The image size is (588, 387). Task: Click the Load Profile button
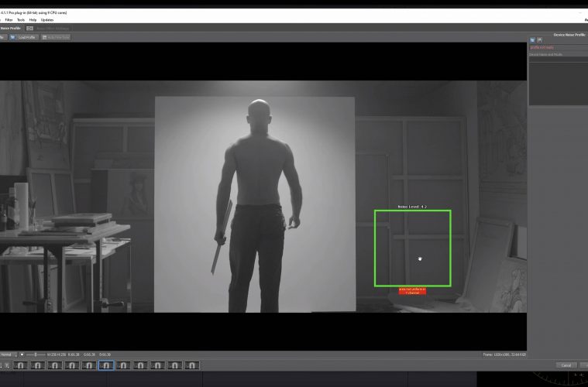point(27,36)
